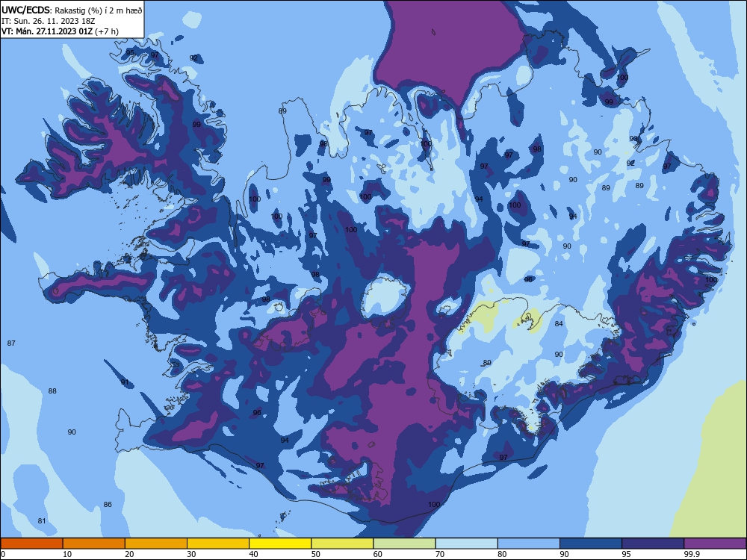
Task: Select the bright yellow 40–50 legend swatch
Action: [x=280, y=544]
